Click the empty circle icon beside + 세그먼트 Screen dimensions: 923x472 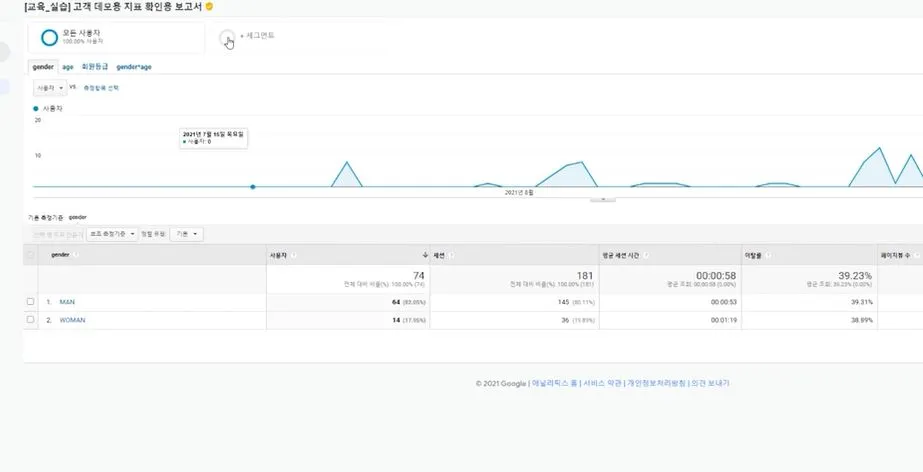[227, 38]
